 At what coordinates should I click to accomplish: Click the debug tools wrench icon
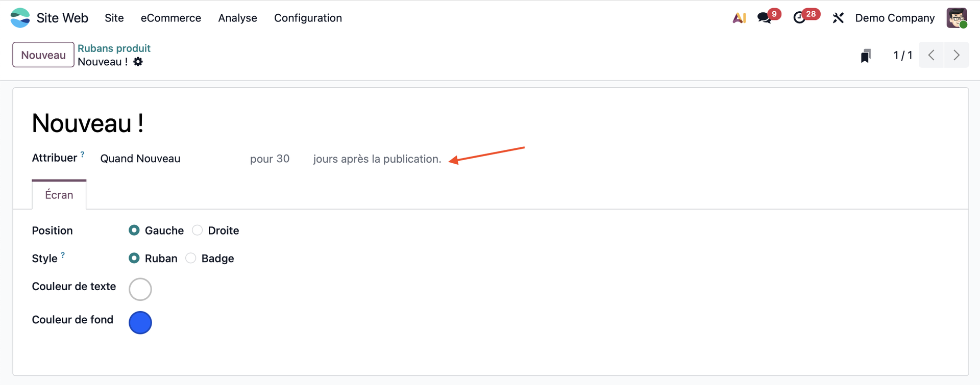tap(838, 18)
